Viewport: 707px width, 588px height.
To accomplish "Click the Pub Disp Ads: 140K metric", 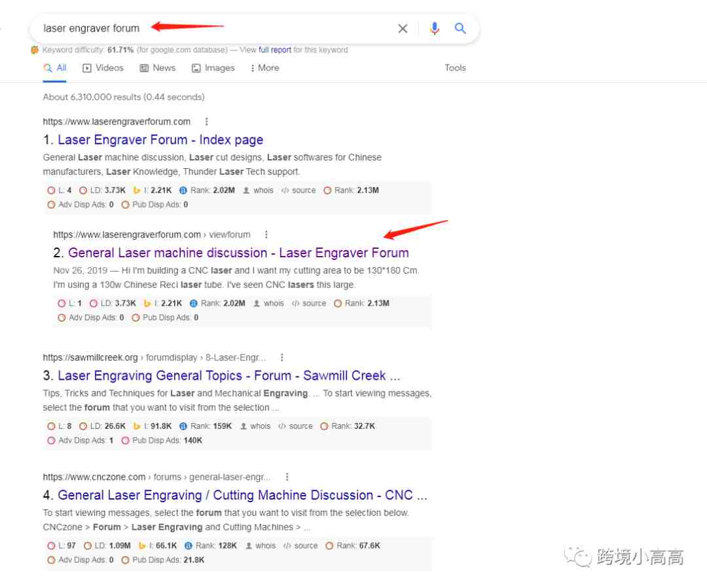I will pos(162,441).
